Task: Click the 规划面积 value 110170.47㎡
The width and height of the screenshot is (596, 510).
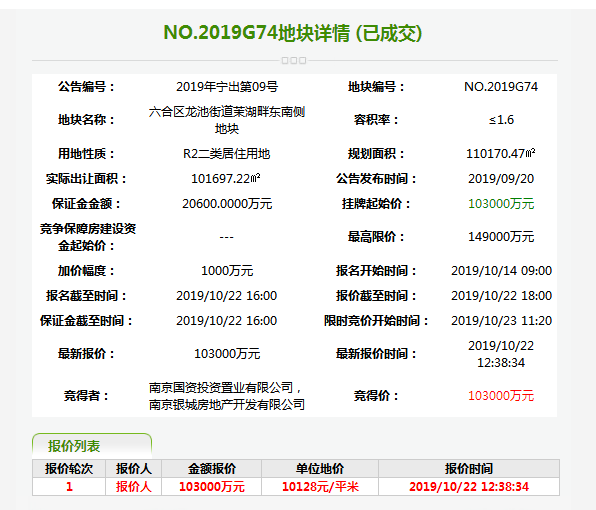Action: (501, 154)
